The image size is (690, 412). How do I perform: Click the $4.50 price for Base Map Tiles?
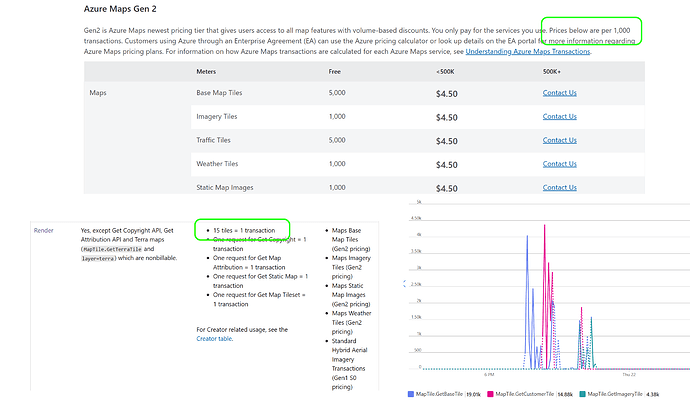pos(447,94)
